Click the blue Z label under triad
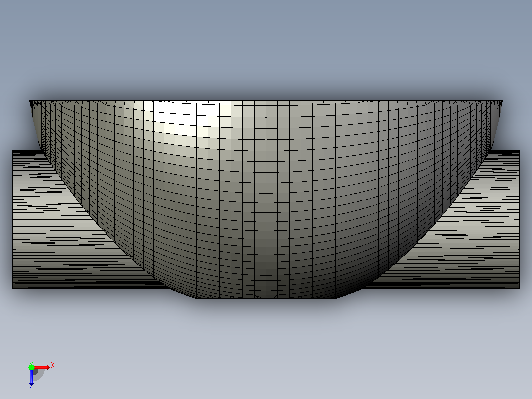 [31, 387]
